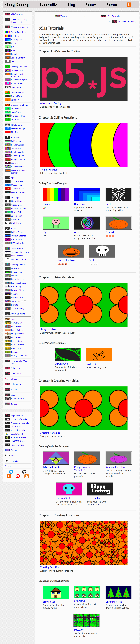
Task: Open the Typography Happy Coding thumbnail
Action: (x=100, y=489)
